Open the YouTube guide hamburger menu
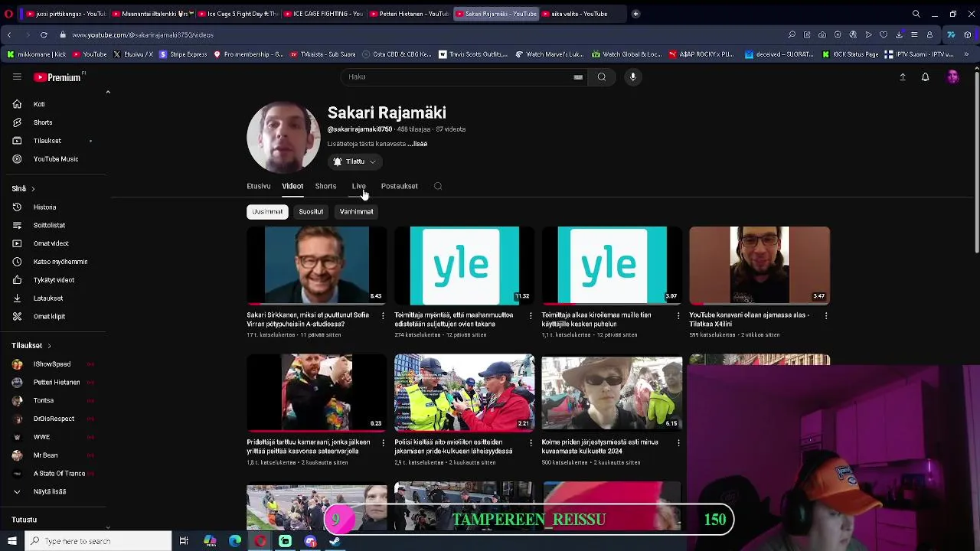This screenshot has width=980, height=551. coord(17,77)
